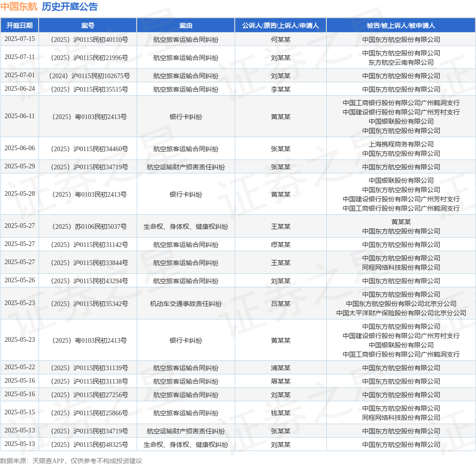Select the date cell 2025-05-26

pos(20,280)
